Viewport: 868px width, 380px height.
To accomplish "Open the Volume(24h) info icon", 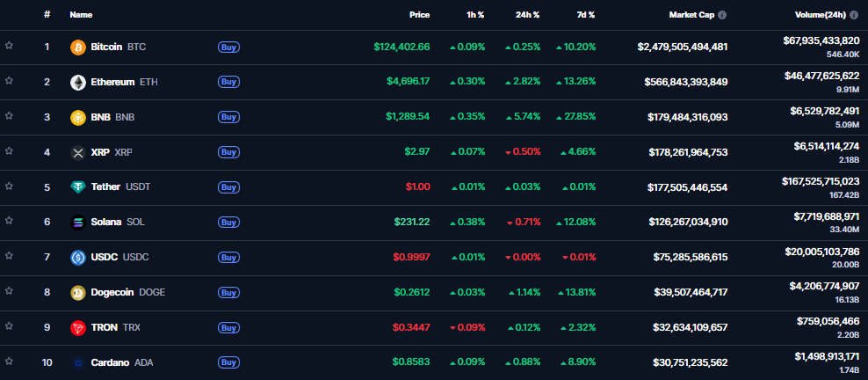I will click(853, 15).
